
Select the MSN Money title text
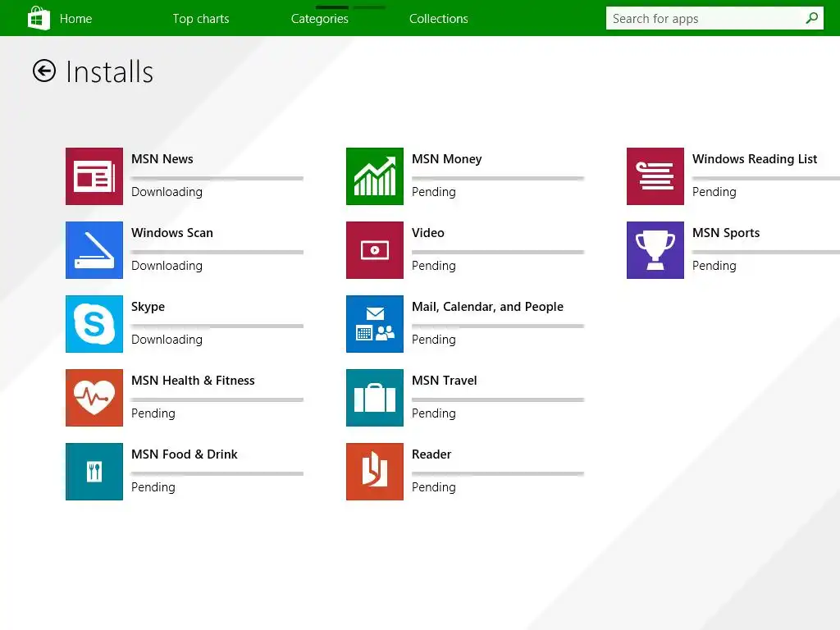(447, 159)
